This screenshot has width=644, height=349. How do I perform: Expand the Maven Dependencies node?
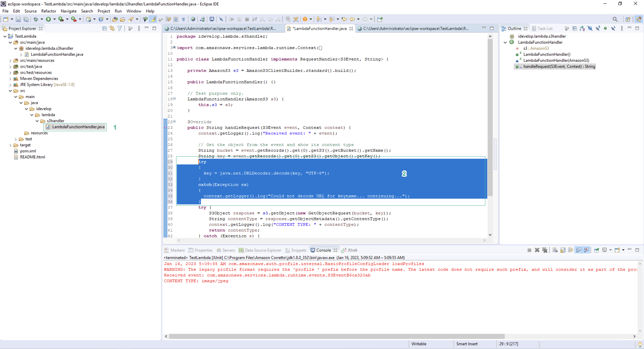10,79
